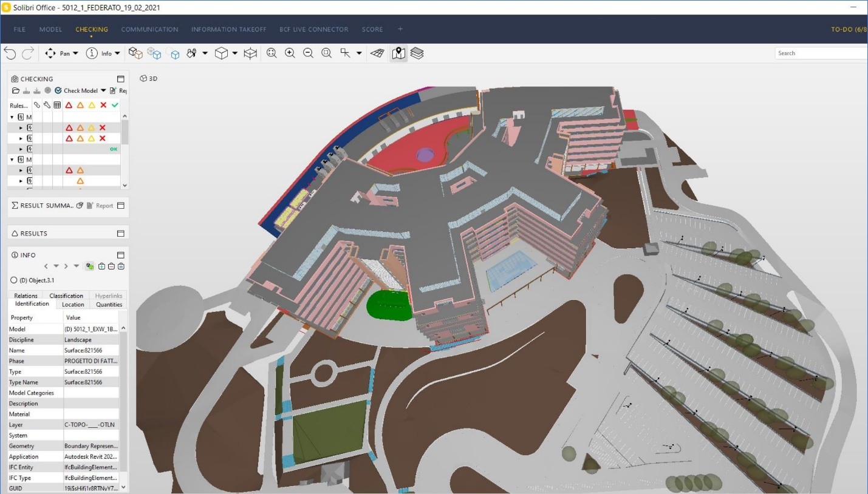Collapse the first M ruleset tree node

coord(12,117)
